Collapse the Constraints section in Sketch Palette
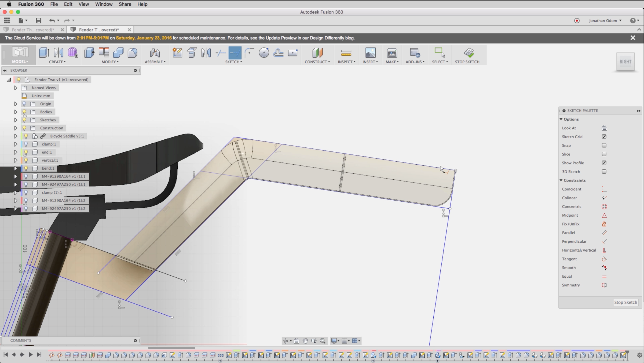This screenshot has height=363, width=644. [561, 180]
